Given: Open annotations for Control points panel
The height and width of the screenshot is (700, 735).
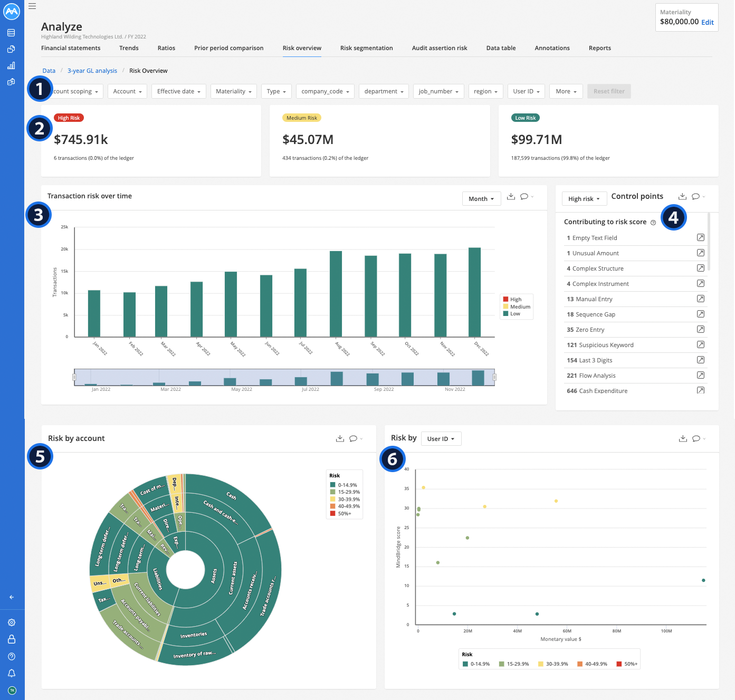Looking at the screenshot, I should coord(696,196).
